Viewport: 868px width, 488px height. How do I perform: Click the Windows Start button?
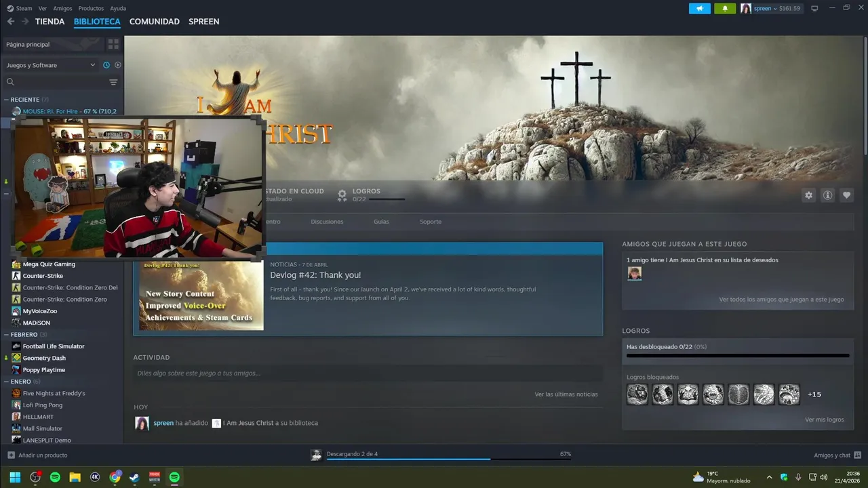(x=15, y=477)
